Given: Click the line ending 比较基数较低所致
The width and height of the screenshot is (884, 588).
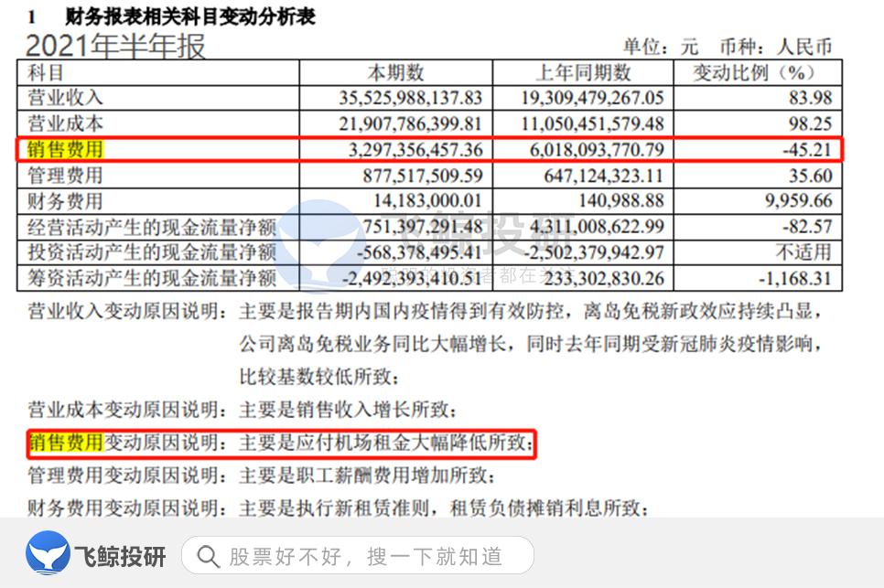Looking at the screenshot, I should pos(319,377).
